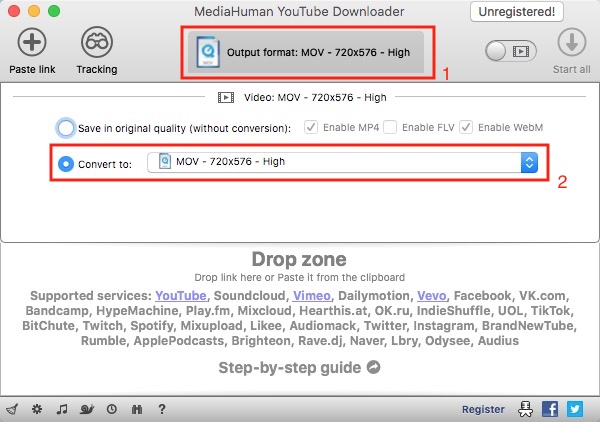Screen dimensions: 600x422
Task: Open the Vevo supported service link
Action: pyautogui.click(x=432, y=296)
